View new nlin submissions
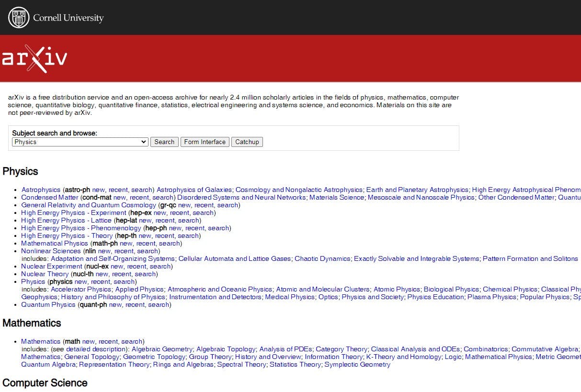 point(104,251)
